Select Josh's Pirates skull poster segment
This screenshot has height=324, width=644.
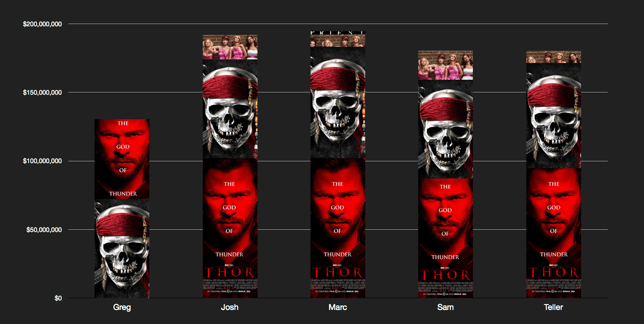pos(230,109)
